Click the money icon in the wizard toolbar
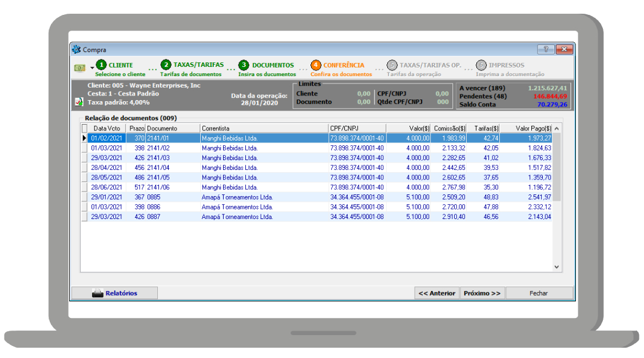Screen dimensions: 644x358 (79, 68)
